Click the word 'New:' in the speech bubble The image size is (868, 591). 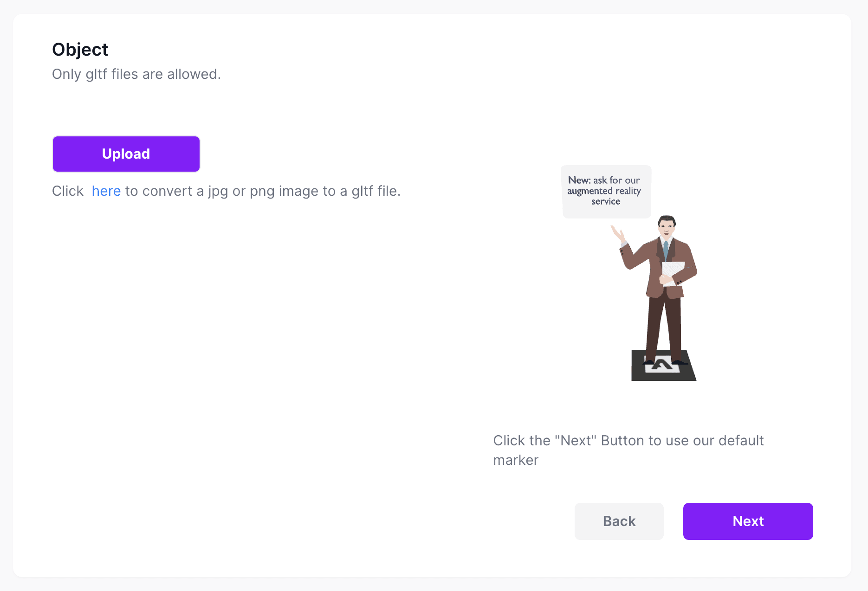click(x=579, y=180)
